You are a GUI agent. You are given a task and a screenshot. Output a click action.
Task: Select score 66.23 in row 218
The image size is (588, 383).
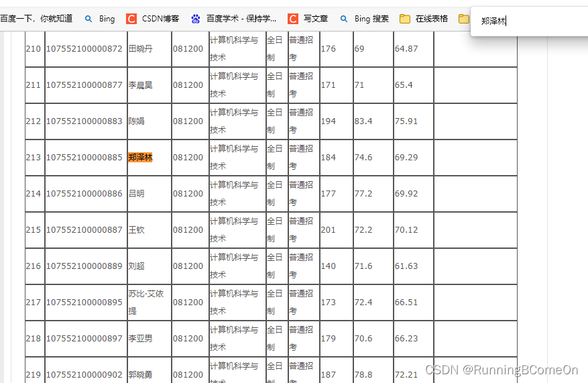tap(406, 338)
